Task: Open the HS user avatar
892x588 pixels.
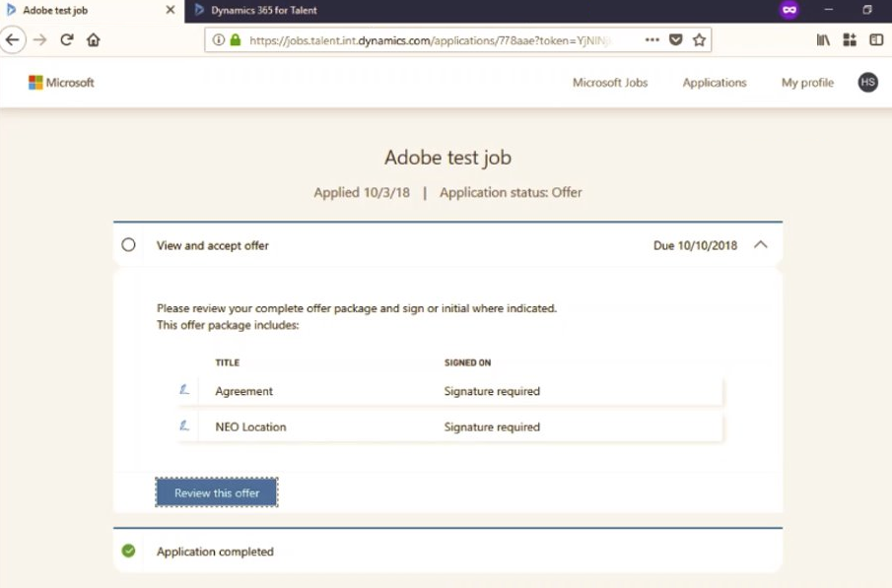Action: [x=867, y=83]
